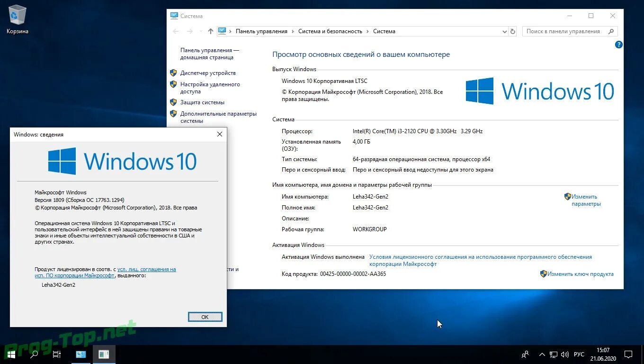Click Система breadcrumb segment
644x364 pixels.
coord(384,31)
